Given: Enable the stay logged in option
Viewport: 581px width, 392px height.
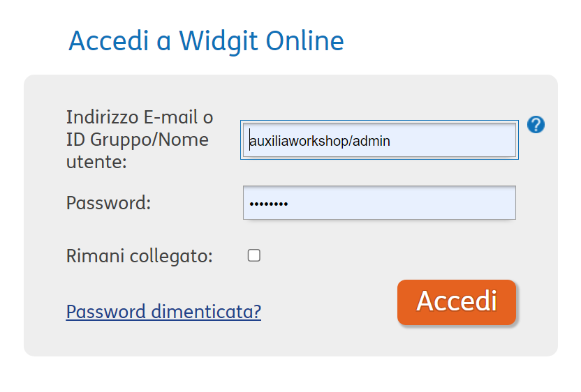Looking at the screenshot, I should tap(253, 255).
